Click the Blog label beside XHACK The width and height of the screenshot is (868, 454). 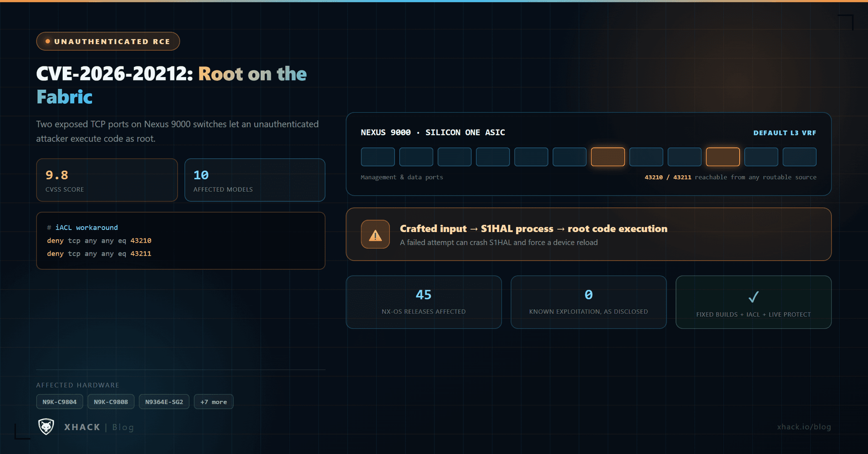click(x=123, y=427)
